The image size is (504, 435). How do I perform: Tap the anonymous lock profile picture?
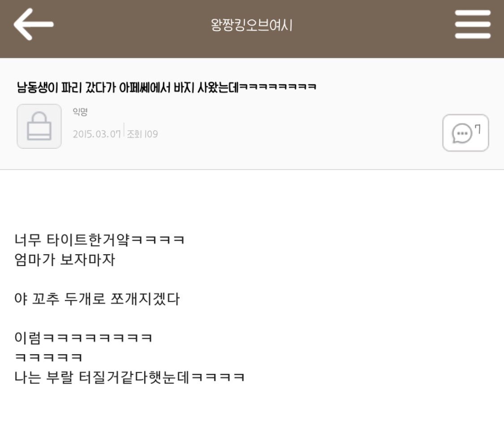coord(39,126)
